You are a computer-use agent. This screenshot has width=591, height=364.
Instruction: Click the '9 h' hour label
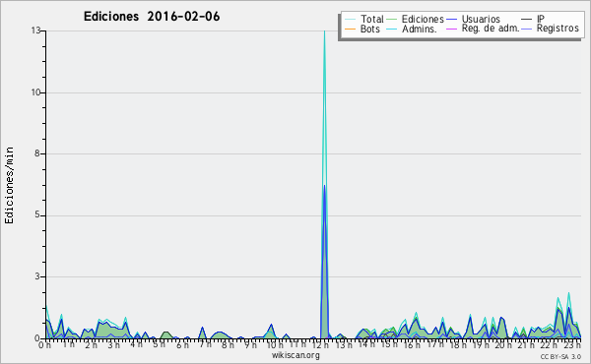pyautogui.click(x=250, y=344)
